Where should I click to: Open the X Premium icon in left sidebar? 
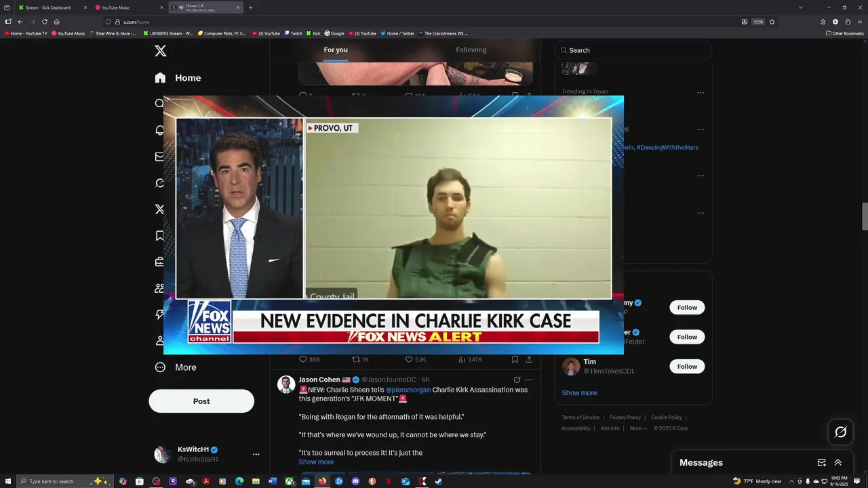(x=160, y=209)
